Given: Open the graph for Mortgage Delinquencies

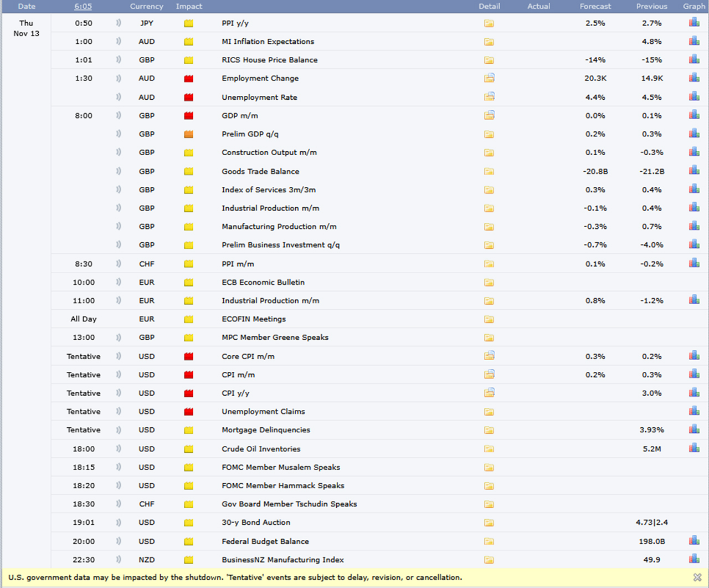Looking at the screenshot, I should 693,430.
